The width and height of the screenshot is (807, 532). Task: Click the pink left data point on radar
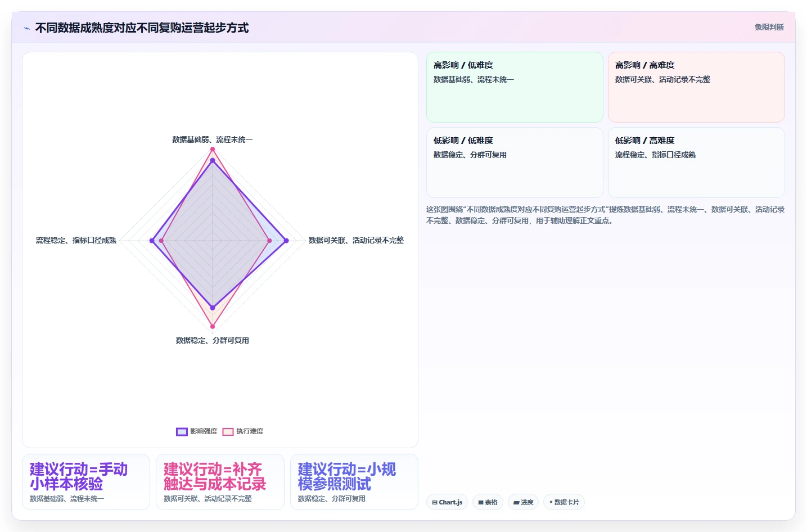161,241
